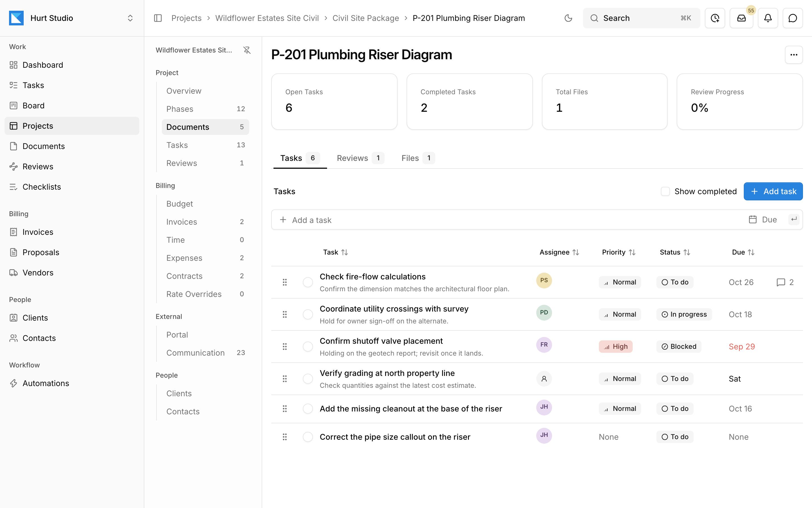Image resolution: width=812 pixels, height=508 pixels.
Task: Open the chat bubble icon
Action: (x=793, y=18)
